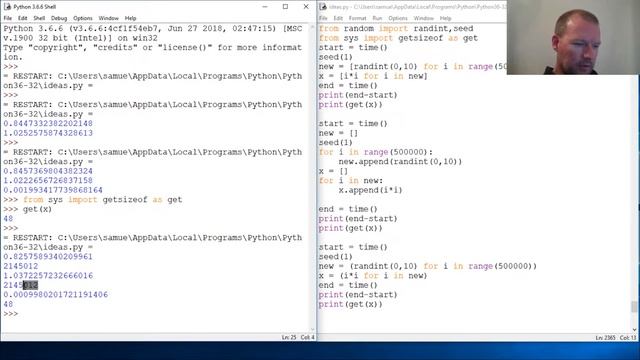
Task: Click output value 1.0372257232666016
Action: 48,276
